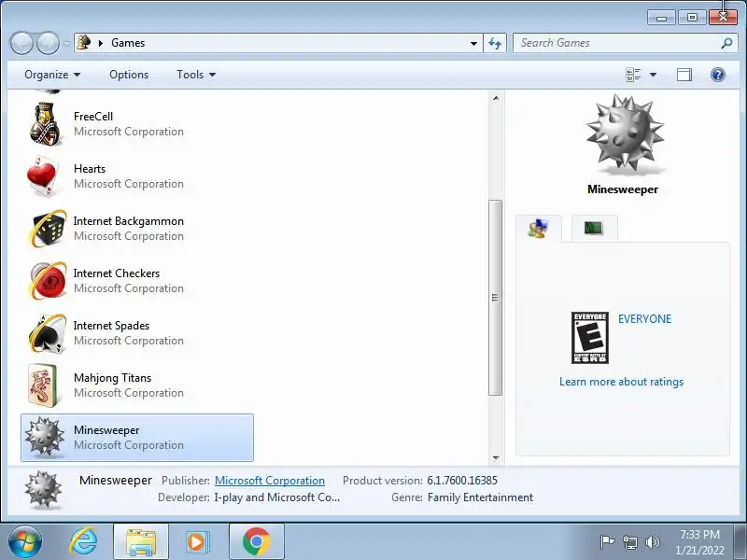Click the large Minesweeper preview image
Viewport: 747px width, 560px height.
pyautogui.click(x=624, y=134)
